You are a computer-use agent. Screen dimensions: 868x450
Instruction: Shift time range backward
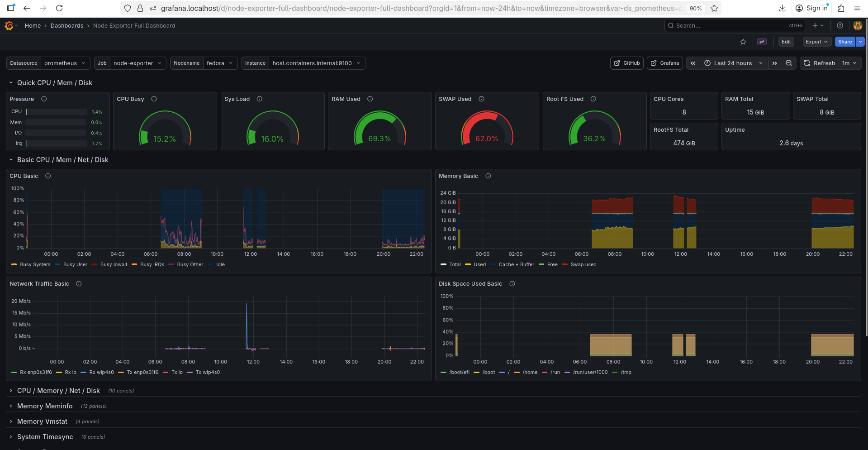pyautogui.click(x=693, y=63)
